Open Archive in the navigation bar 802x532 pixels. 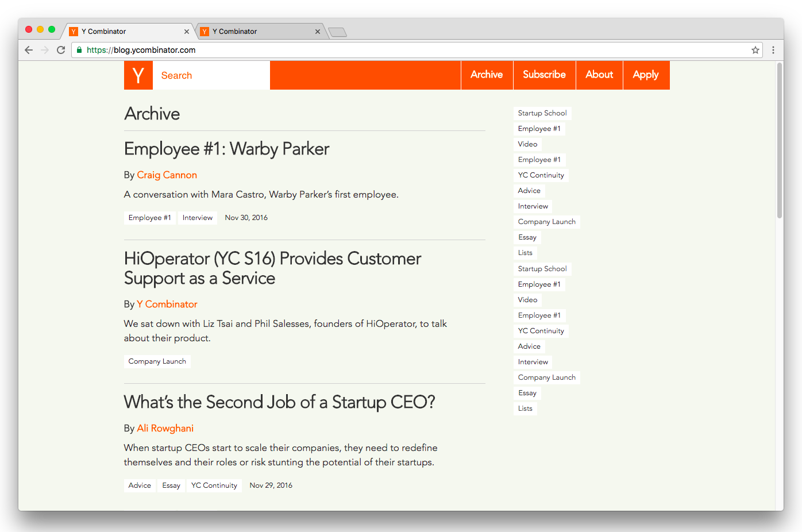(487, 75)
